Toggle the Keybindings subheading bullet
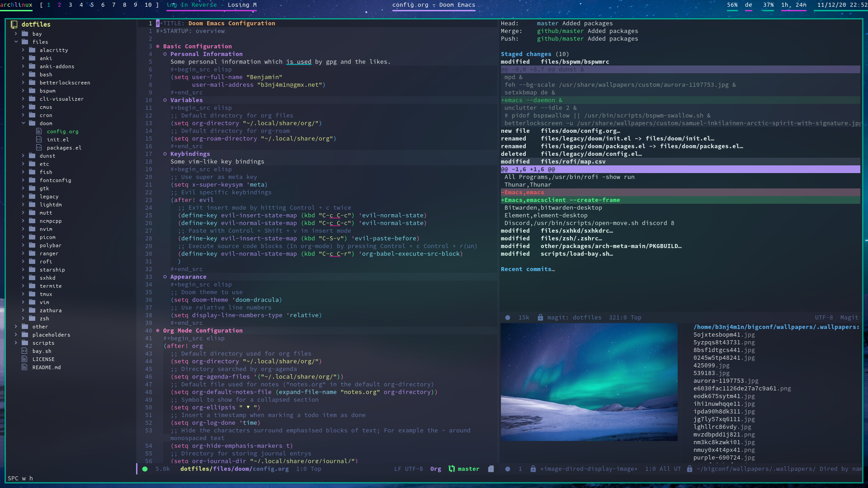868x488 pixels. pos(165,154)
